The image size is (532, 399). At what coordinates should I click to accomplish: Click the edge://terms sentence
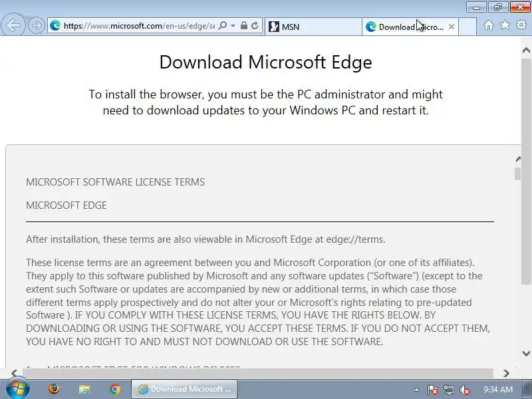pyautogui.click(x=205, y=239)
